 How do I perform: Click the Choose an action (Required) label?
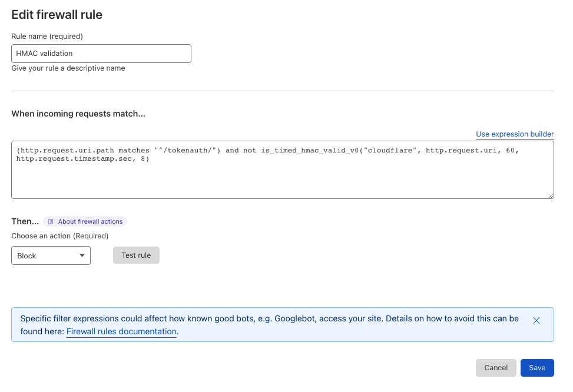coord(60,236)
